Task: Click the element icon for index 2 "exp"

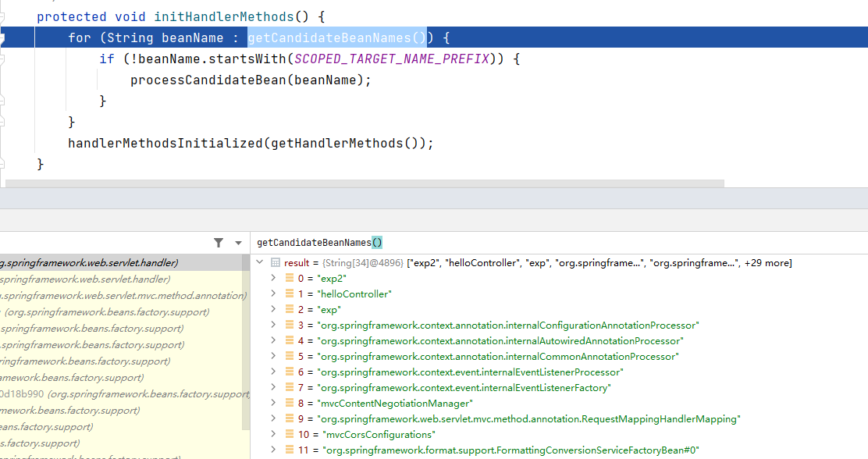Action: tap(289, 310)
